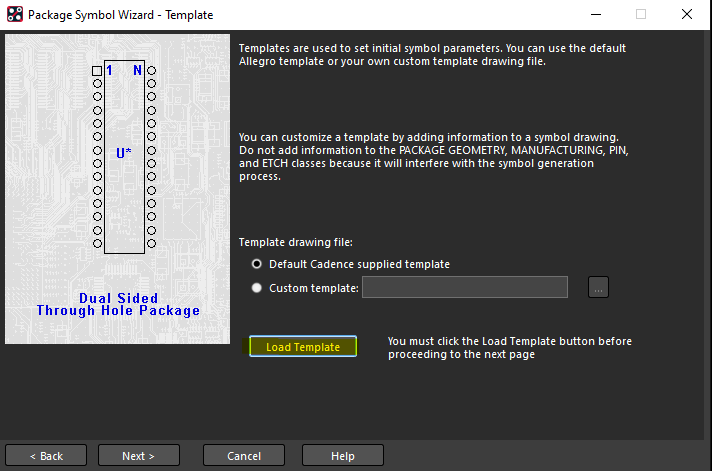Click the square pin 1 pad in preview
This screenshot has width=712, height=471.
tap(97, 71)
